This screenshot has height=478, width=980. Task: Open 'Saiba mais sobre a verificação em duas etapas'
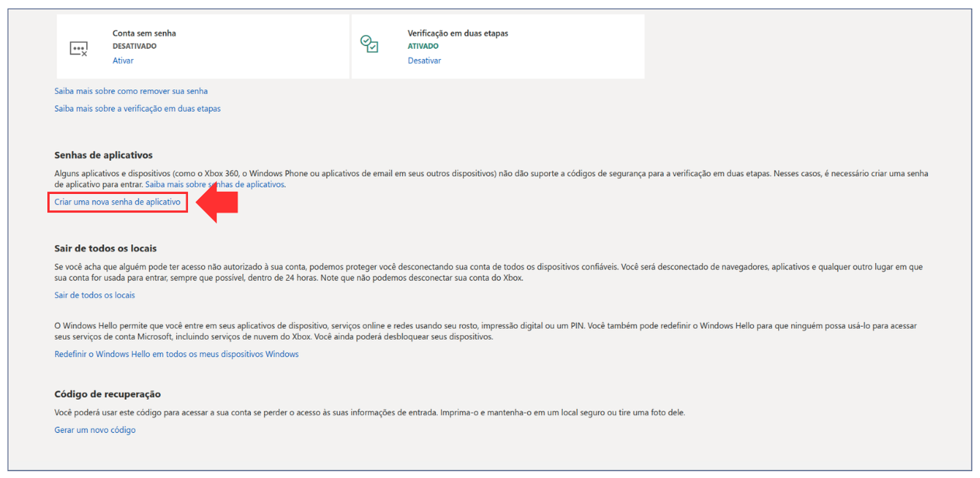tap(137, 109)
